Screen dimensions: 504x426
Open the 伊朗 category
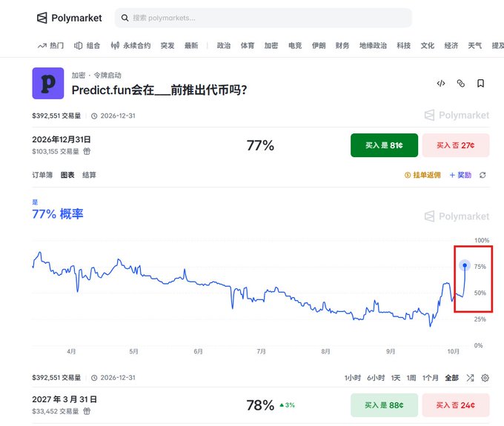click(319, 46)
